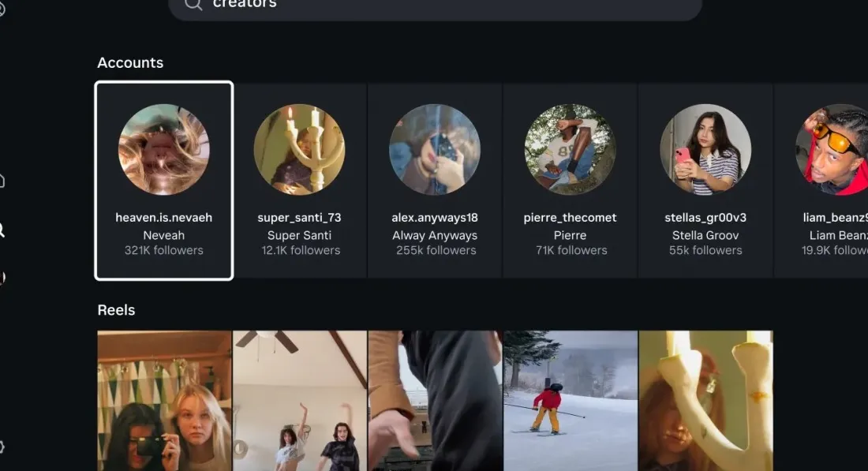Click stellas_gr00v3's profile photo

point(705,148)
